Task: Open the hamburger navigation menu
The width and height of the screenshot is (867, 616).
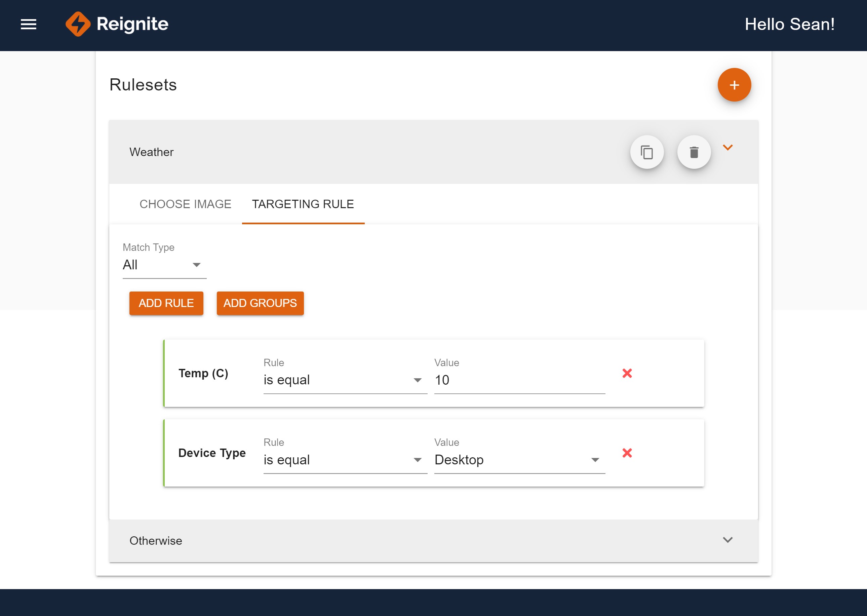Action: (x=29, y=24)
